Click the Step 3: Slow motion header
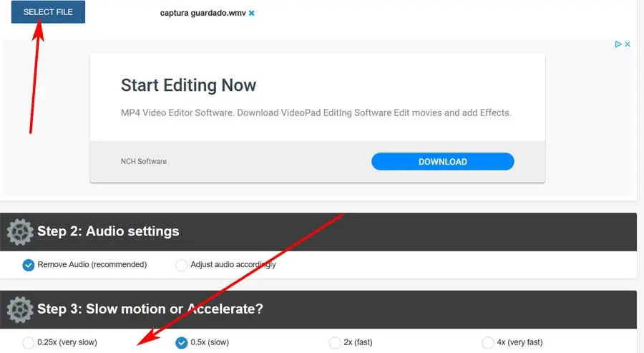Viewport: 644px width, 353px height. (x=150, y=309)
